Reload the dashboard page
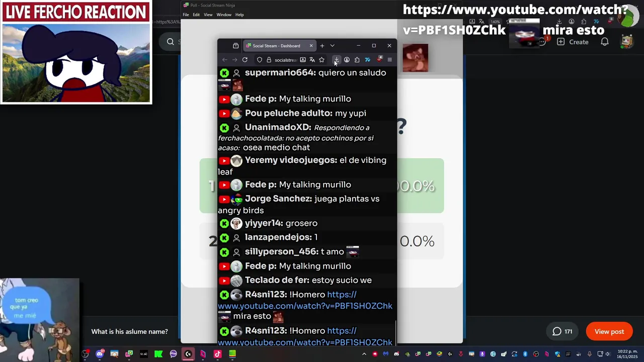644x362 pixels. pyautogui.click(x=245, y=60)
